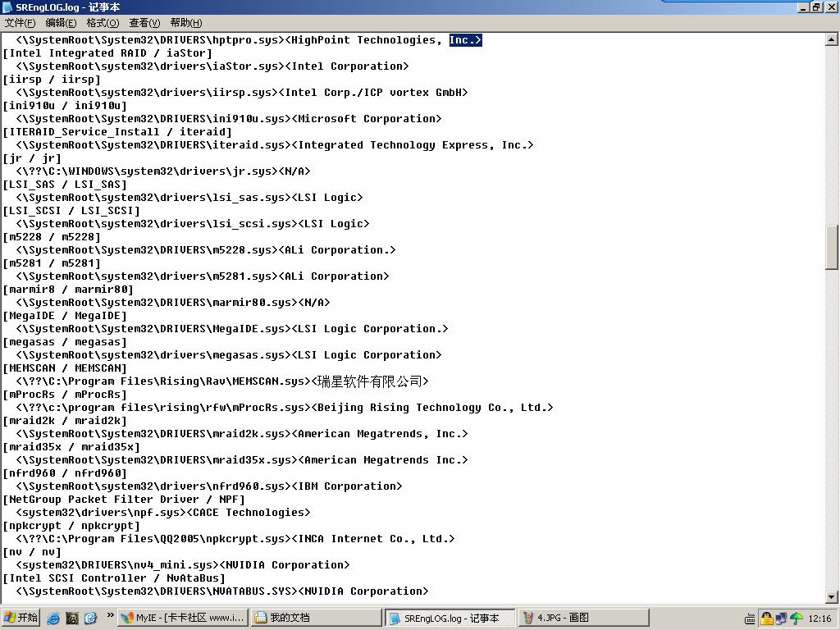Image resolution: width=840 pixels, height=630 pixels.
Task: Click the npf.sys CACE Technologies line
Action: (163, 513)
